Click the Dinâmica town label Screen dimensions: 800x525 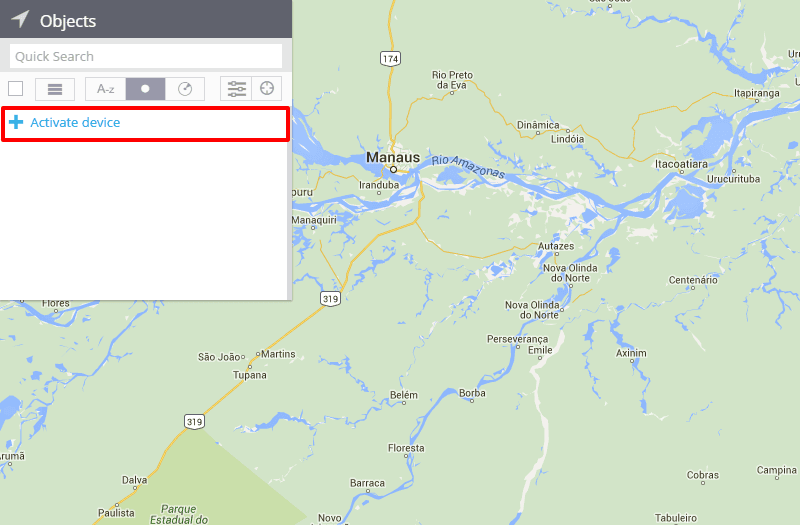point(538,125)
